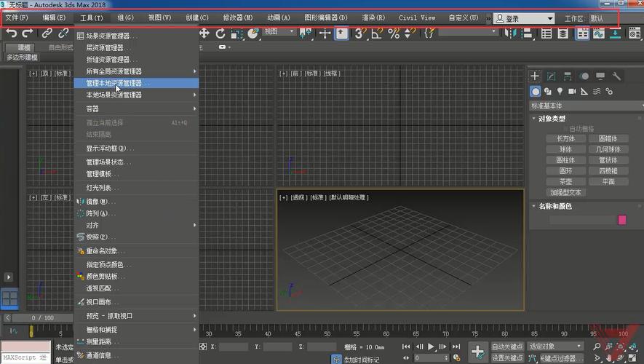Switch to the Create panel plus icon
644x364 pixels.
pyautogui.click(x=535, y=76)
